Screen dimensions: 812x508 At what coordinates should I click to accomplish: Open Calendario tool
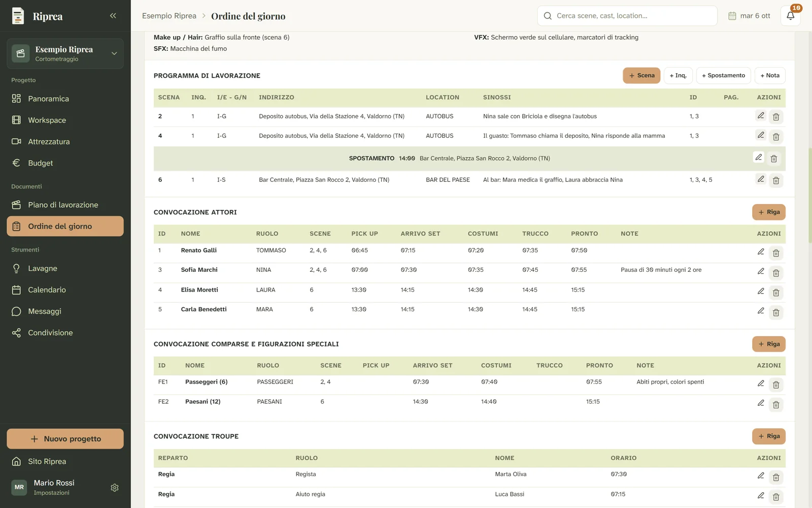click(x=65, y=290)
